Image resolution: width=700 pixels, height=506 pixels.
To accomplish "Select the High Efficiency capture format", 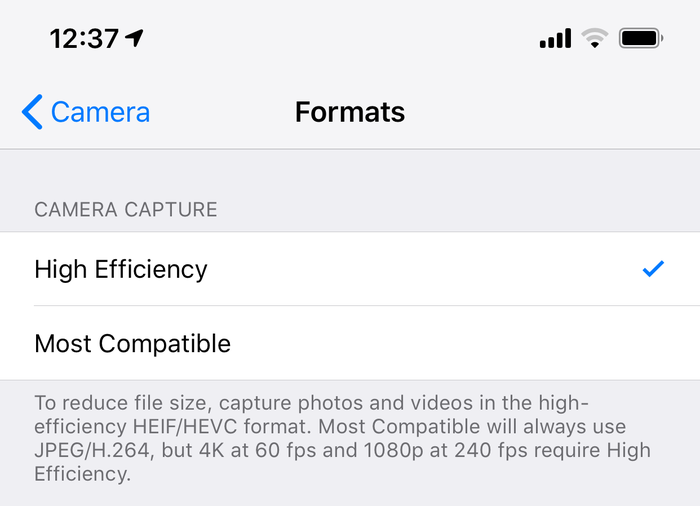I will click(350, 269).
